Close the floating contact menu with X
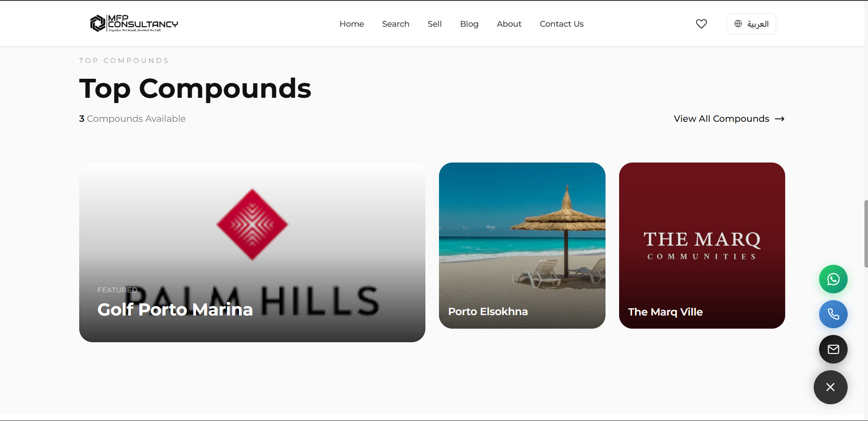This screenshot has width=868, height=421. click(x=830, y=387)
